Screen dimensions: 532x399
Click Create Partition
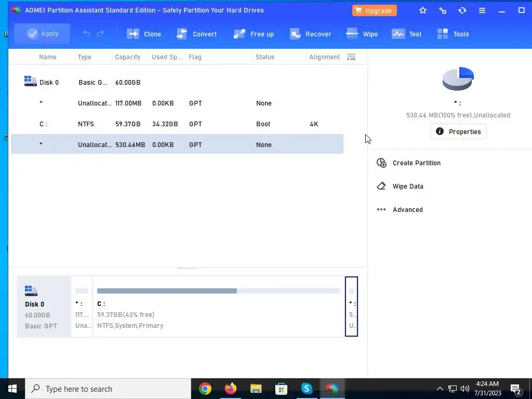pos(416,163)
